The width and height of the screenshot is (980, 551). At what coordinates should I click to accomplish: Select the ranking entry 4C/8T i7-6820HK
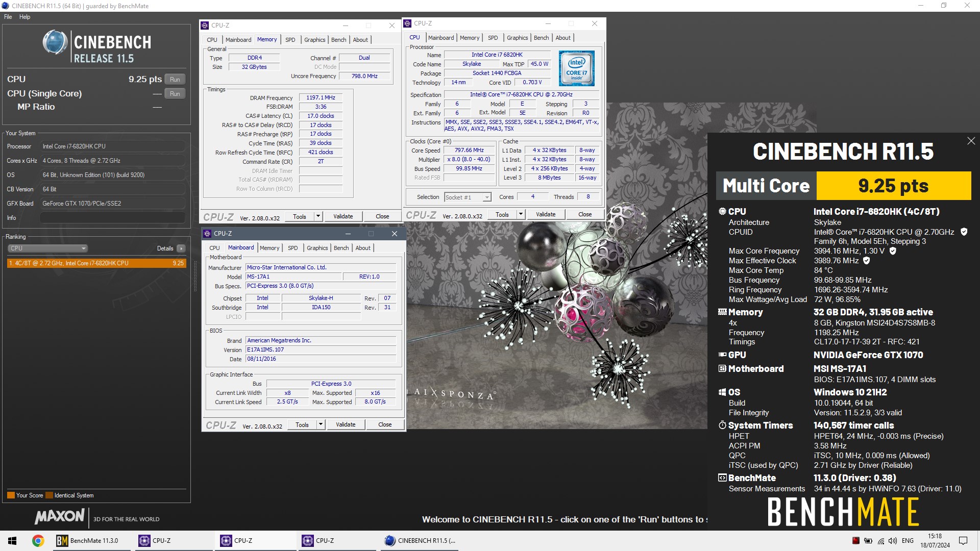[x=96, y=263]
